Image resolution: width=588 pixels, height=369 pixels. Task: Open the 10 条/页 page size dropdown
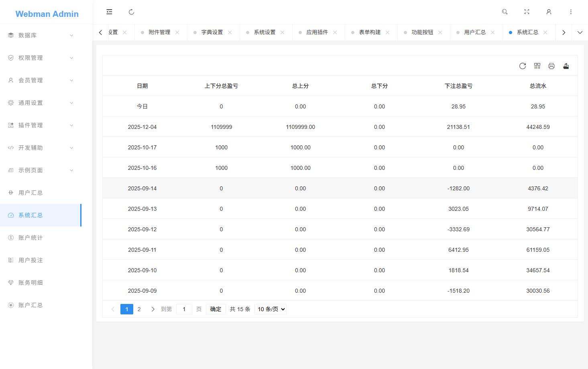click(x=271, y=309)
